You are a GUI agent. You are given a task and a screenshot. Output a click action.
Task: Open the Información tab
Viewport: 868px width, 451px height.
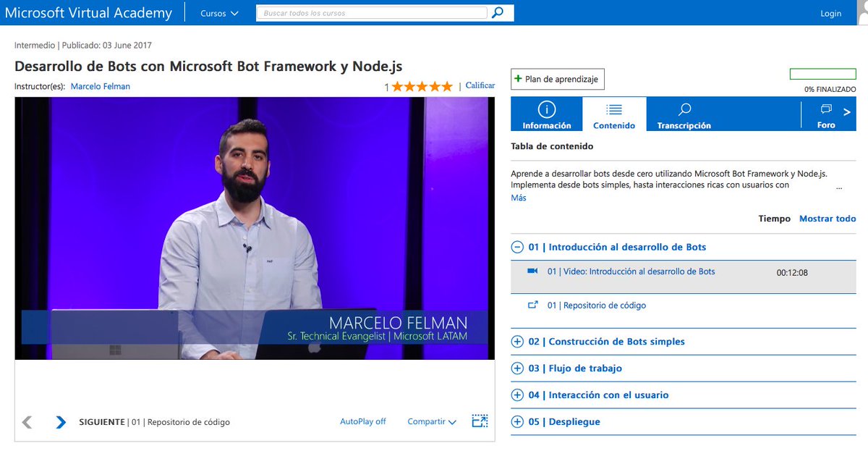[547, 114]
